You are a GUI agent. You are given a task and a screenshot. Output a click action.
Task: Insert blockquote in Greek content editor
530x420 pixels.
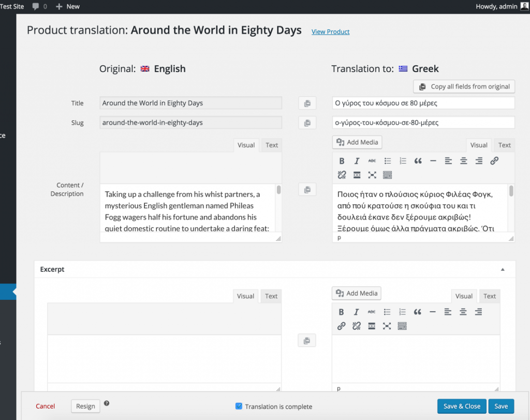click(418, 161)
